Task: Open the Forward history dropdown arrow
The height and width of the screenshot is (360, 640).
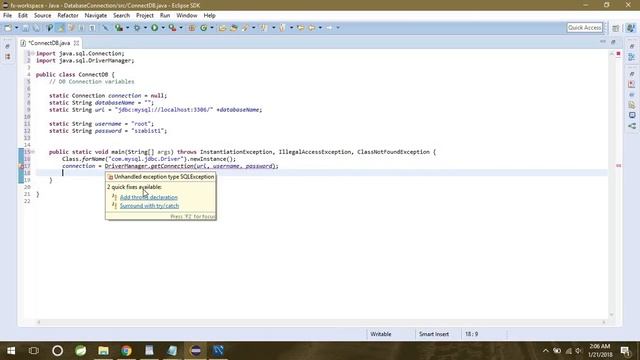Action: pyautogui.click(x=338, y=28)
